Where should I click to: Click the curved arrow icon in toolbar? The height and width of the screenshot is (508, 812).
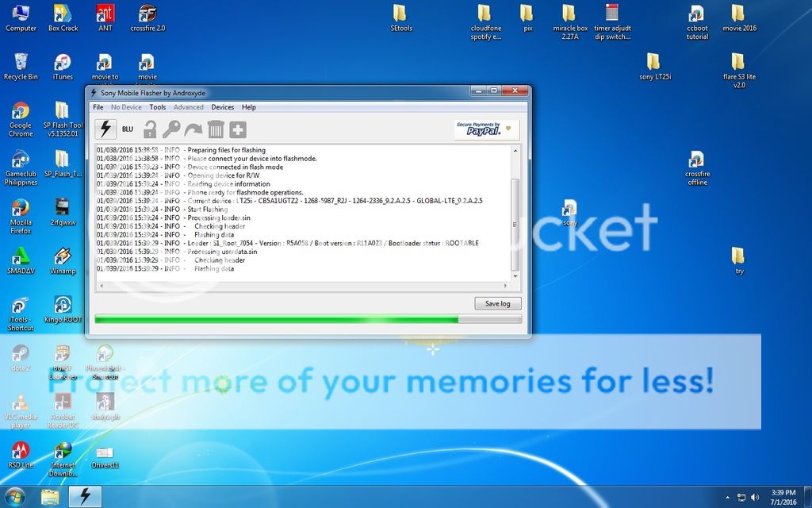click(x=193, y=129)
